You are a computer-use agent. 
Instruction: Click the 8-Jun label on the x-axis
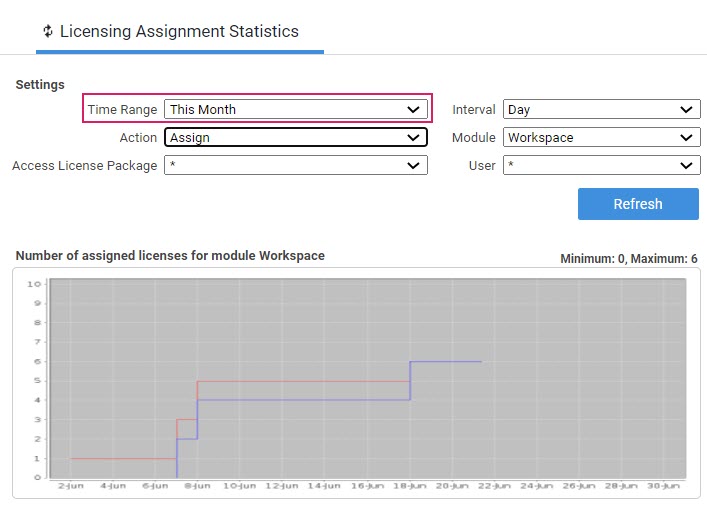[197, 486]
